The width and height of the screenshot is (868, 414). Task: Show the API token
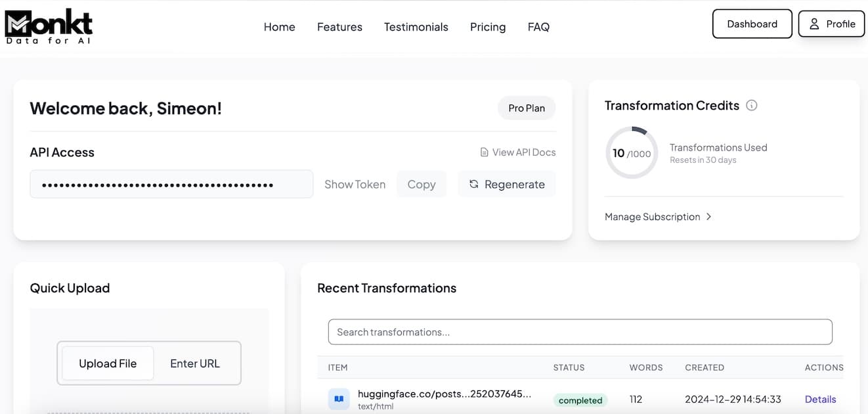pos(355,185)
